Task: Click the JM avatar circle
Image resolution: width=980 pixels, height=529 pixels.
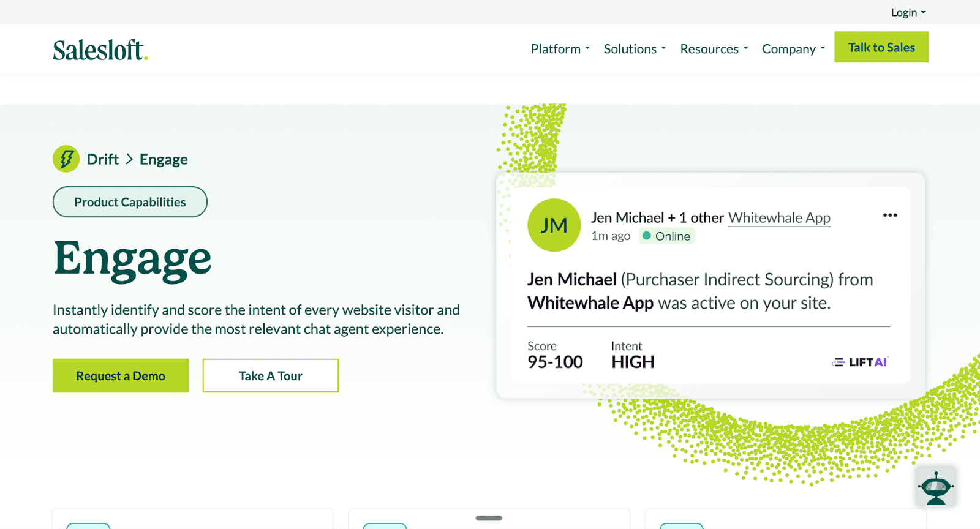Action: coord(553,225)
